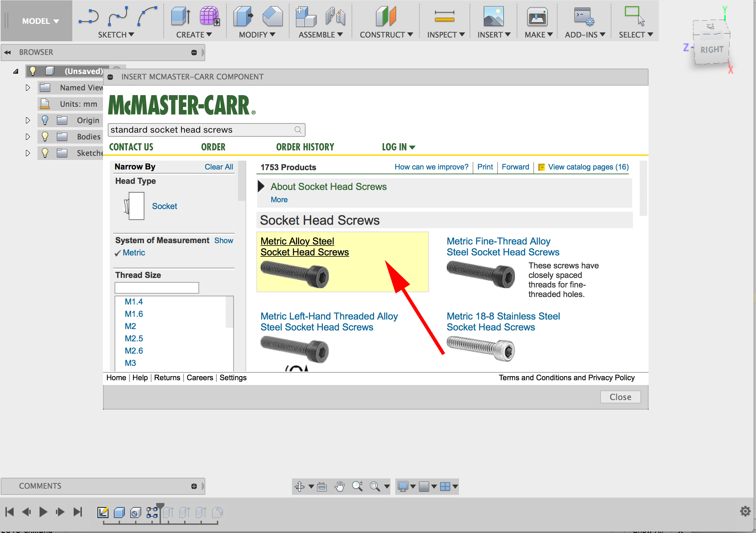The width and height of the screenshot is (756, 533).
Task: Click the Zoom magnifier icon
Action: coord(357,486)
